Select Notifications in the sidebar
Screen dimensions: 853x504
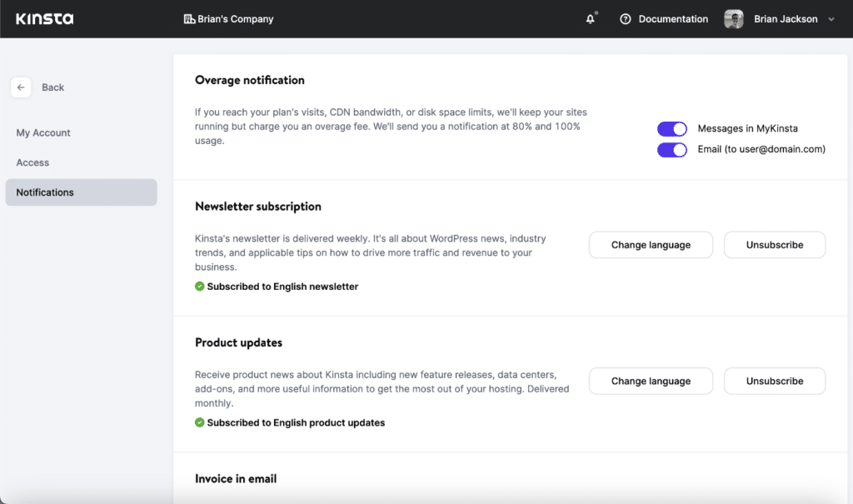pos(81,192)
